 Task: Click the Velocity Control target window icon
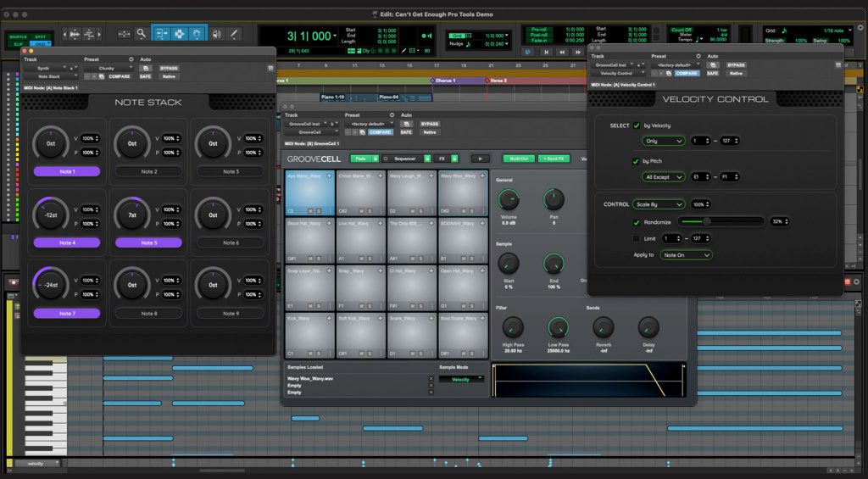point(838,64)
